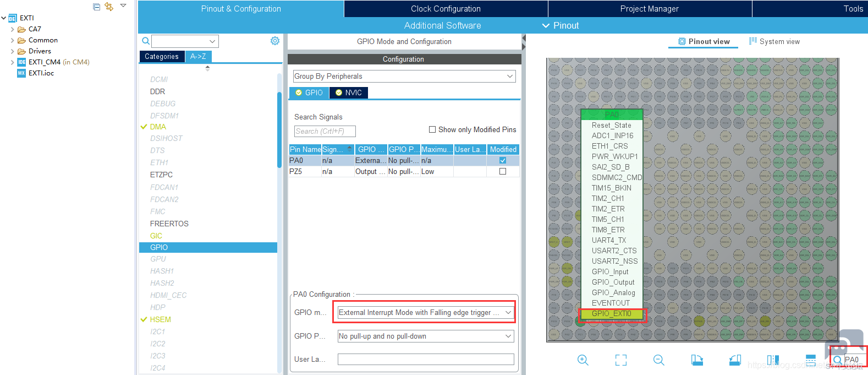Switch to the NVIC tab

tap(349, 93)
